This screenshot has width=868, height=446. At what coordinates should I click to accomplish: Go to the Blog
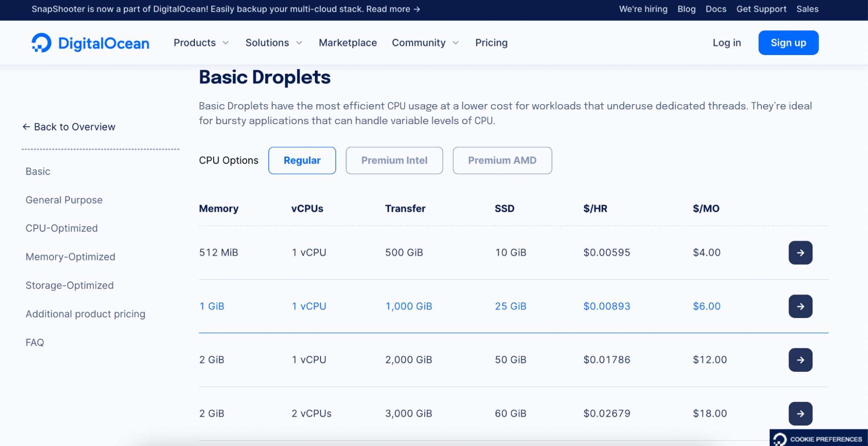[686, 9]
